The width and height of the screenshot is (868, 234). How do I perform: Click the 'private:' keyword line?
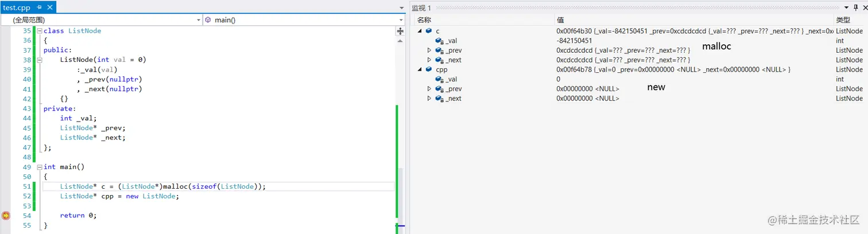click(60, 108)
